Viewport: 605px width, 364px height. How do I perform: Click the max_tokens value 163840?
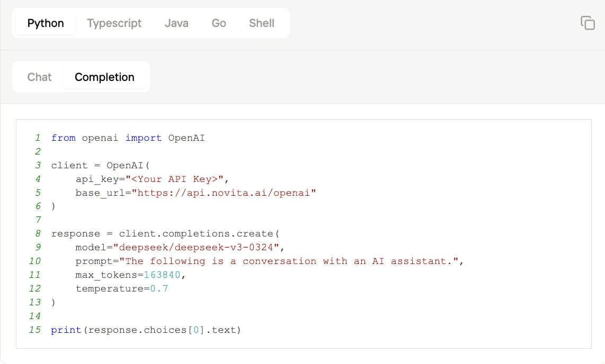tap(162, 275)
